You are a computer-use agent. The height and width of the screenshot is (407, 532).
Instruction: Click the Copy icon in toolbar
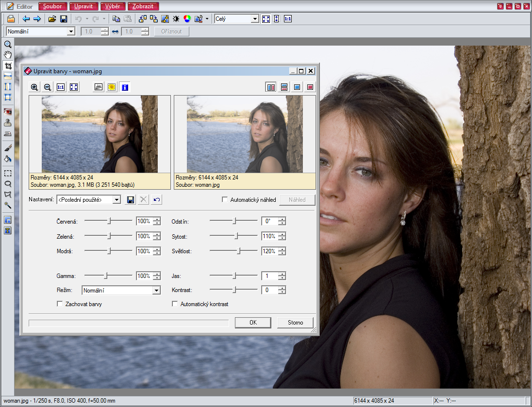[116, 19]
